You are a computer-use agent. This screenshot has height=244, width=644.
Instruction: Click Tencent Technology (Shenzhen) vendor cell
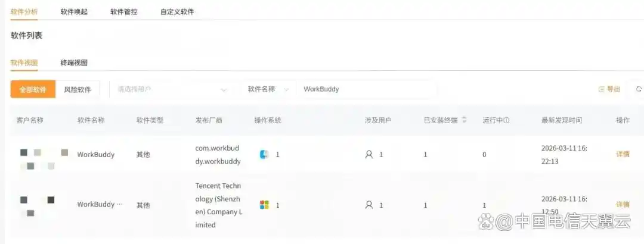tap(218, 205)
